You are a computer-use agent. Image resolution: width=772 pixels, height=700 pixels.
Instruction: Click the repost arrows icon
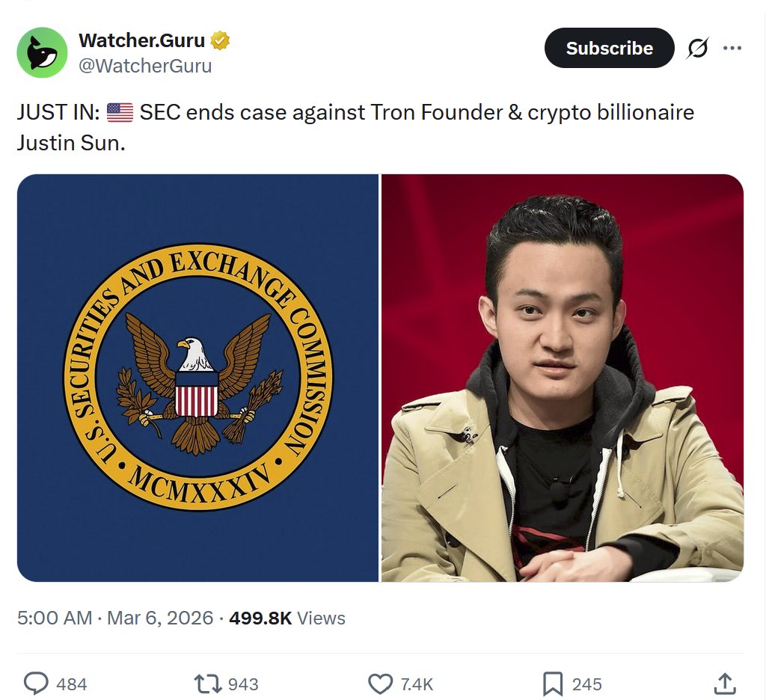[x=208, y=684]
